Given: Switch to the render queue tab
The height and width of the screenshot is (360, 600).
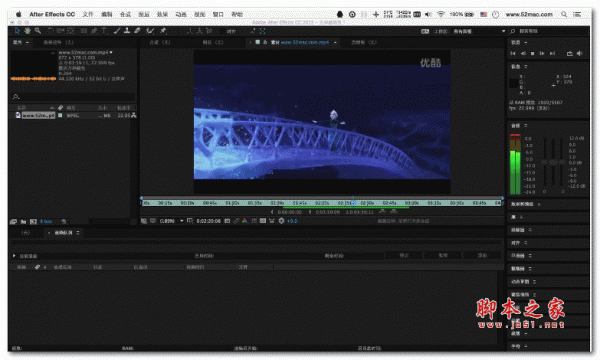Looking at the screenshot, I should (63, 233).
